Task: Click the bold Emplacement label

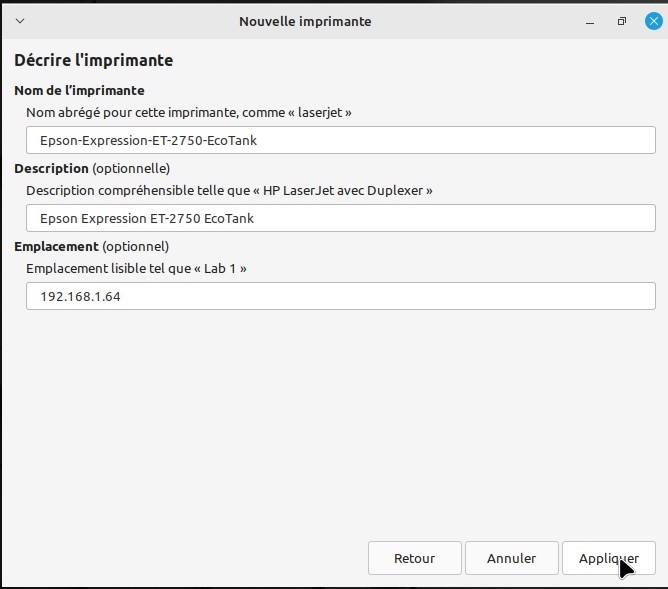Action: (56, 246)
